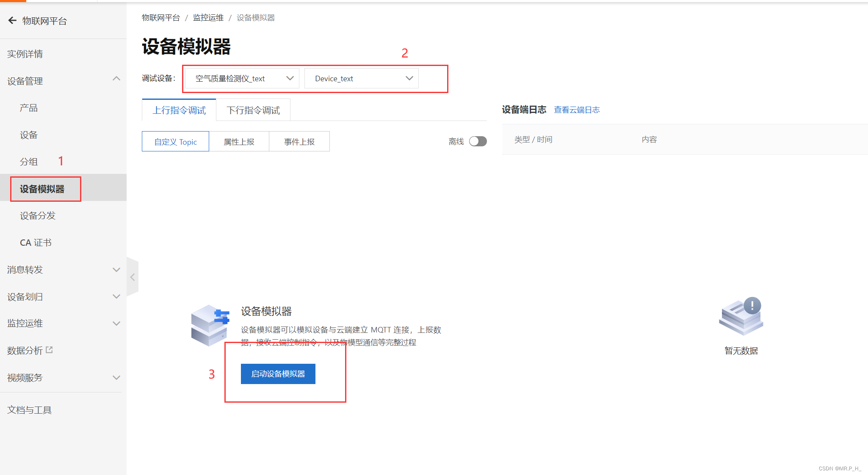The image size is (868, 475).
Task: Open the 查看云端日志 link
Action: click(577, 110)
